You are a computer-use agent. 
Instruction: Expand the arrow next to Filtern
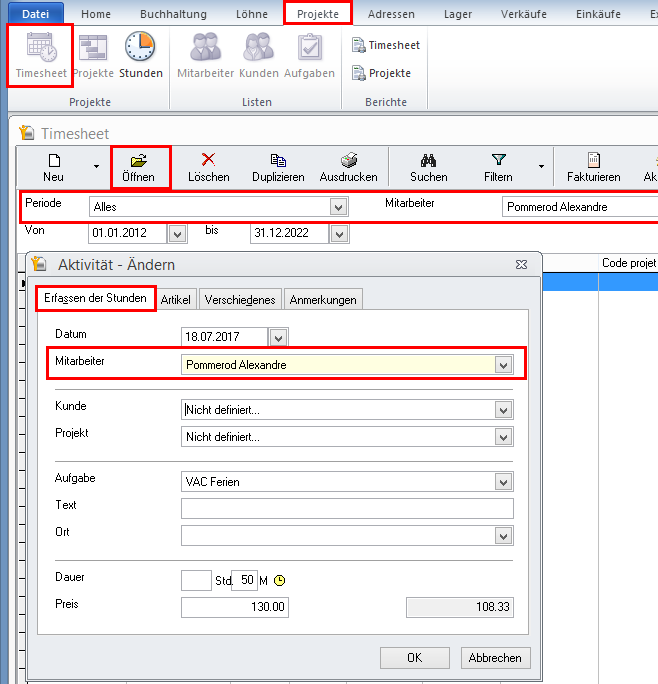click(541, 167)
